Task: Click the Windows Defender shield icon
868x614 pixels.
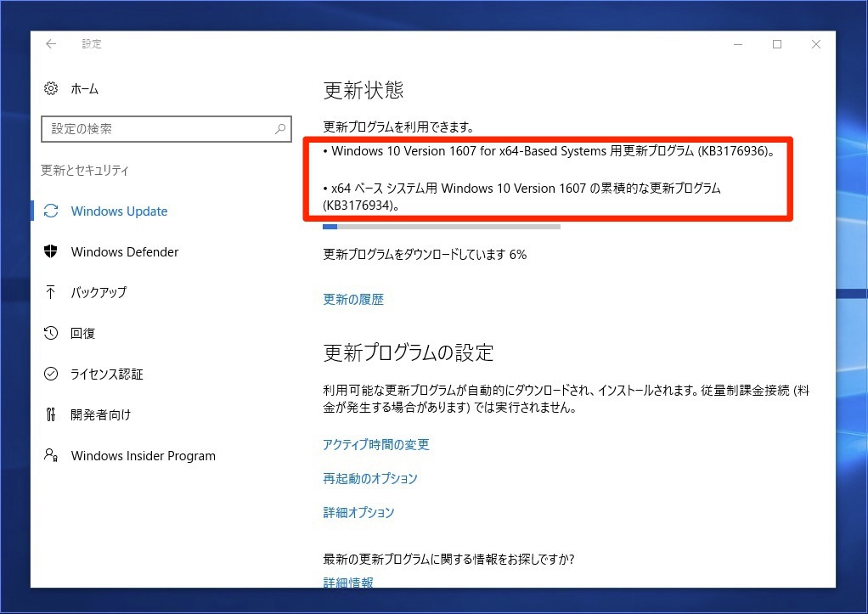Action: click(x=51, y=251)
